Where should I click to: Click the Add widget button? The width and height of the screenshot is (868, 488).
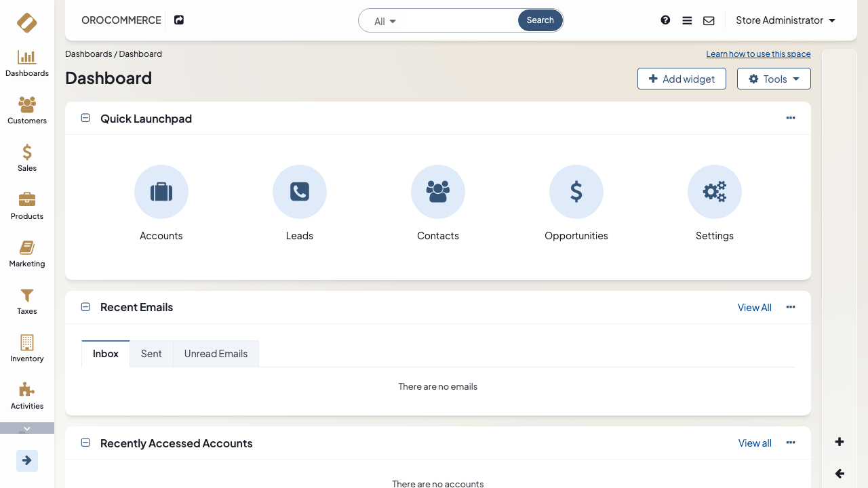click(x=682, y=79)
